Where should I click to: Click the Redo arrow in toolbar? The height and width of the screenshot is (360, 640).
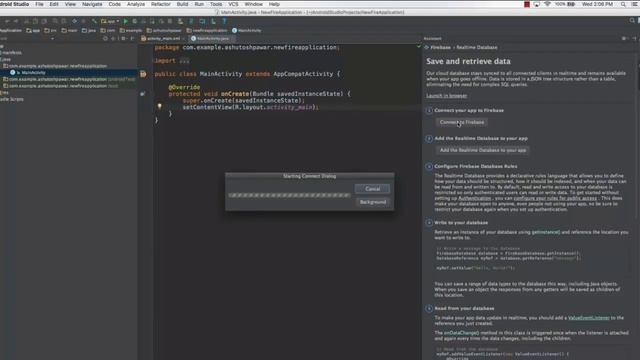pyautogui.click(x=16, y=21)
